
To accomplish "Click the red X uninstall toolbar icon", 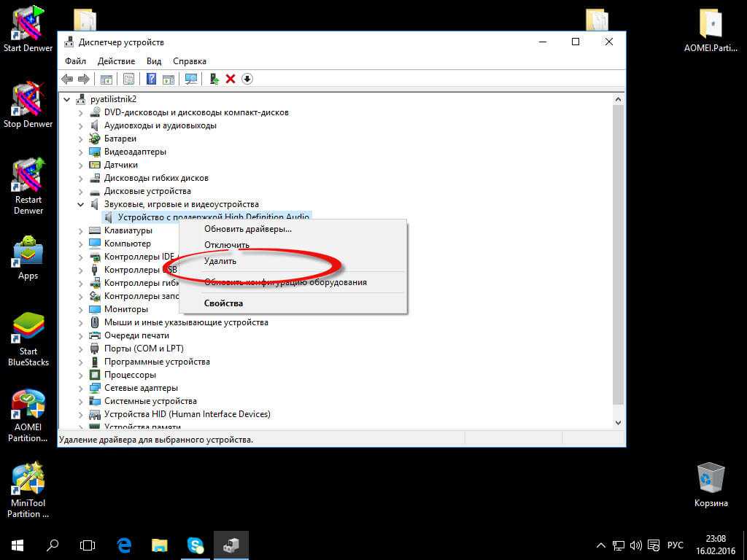I will (x=231, y=79).
